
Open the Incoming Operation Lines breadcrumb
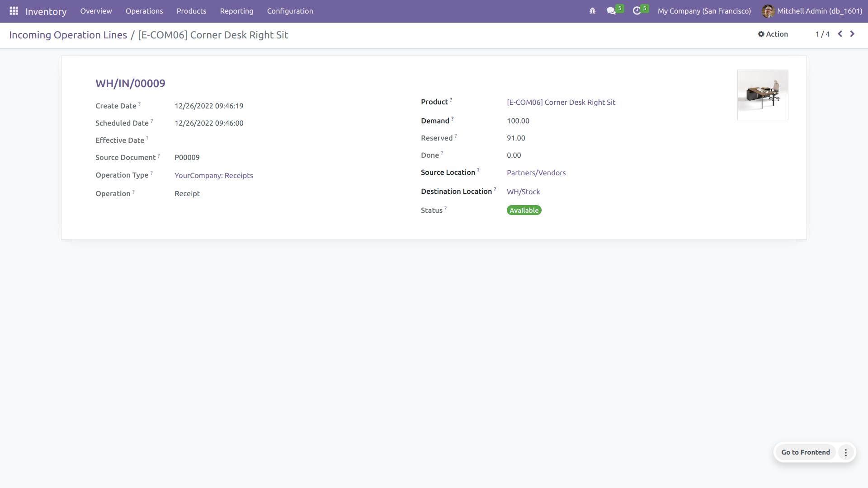pyautogui.click(x=68, y=35)
